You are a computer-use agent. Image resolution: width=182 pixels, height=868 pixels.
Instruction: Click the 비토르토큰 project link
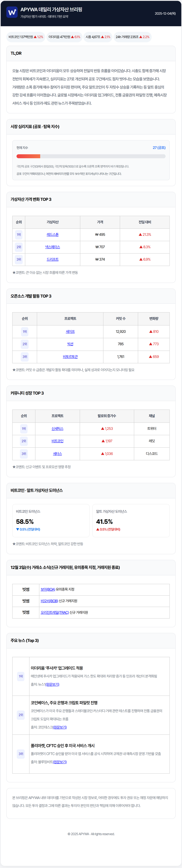point(70,357)
